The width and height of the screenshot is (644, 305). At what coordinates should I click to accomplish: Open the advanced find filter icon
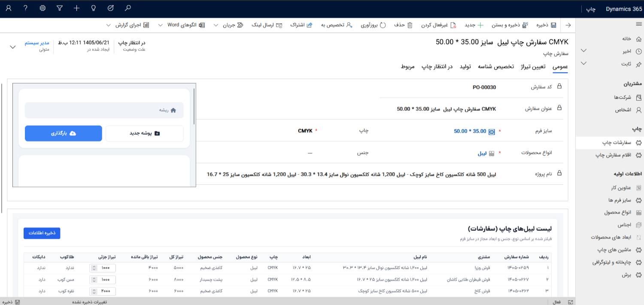[60, 8]
